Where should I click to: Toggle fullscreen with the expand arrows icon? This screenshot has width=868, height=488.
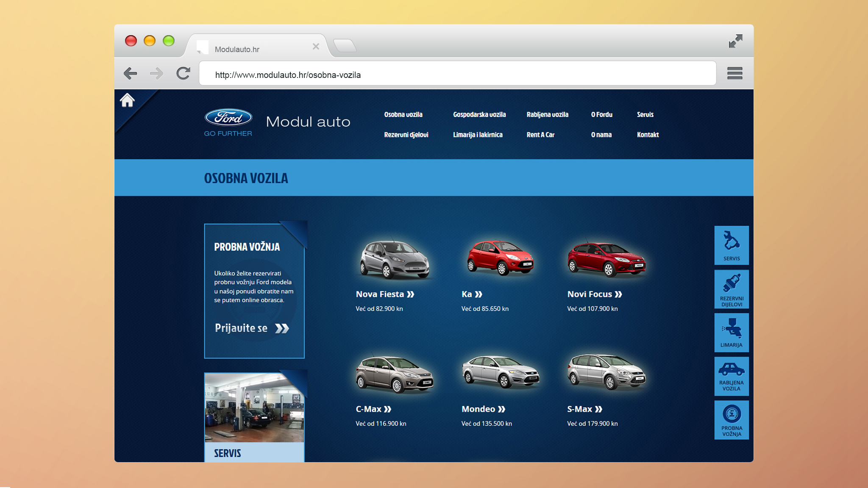click(x=735, y=41)
